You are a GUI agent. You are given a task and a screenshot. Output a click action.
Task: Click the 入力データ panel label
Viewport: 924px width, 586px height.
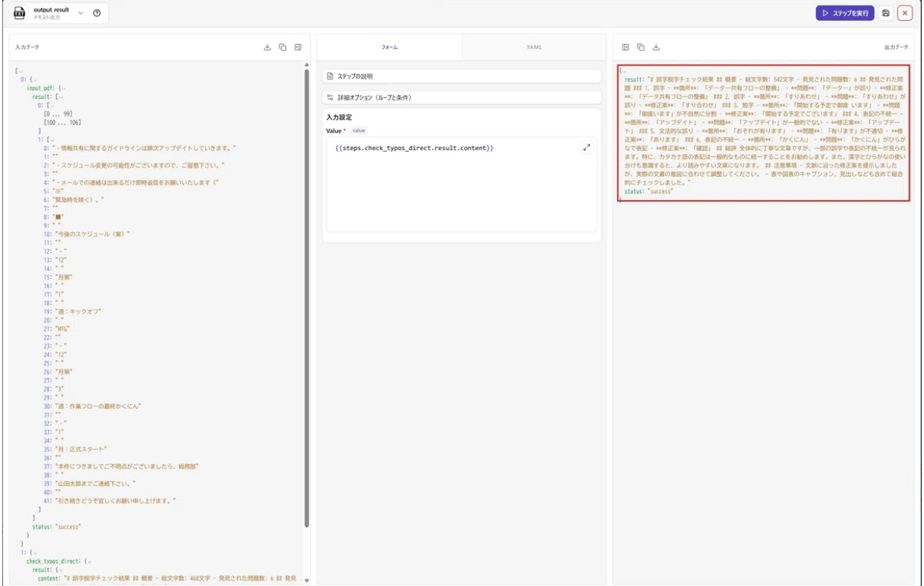coord(28,47)
